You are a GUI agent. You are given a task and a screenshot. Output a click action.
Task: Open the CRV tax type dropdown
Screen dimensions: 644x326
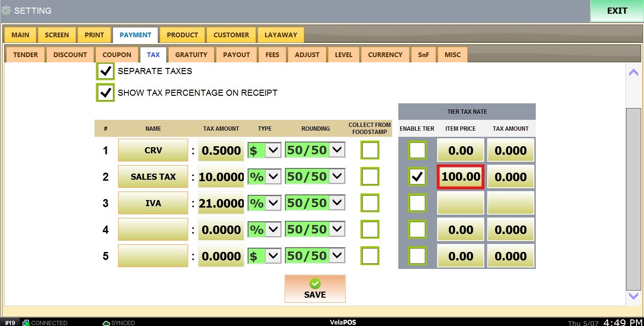point(265,150)
